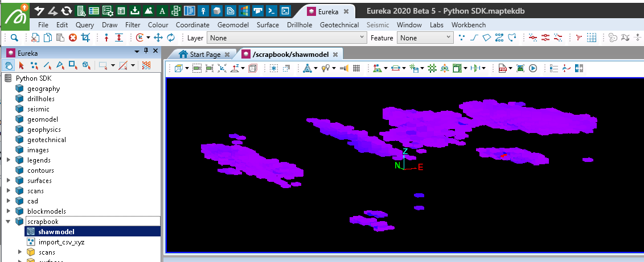Open the Workbench menu
The image size is (644, 262).
coord(469,24)
